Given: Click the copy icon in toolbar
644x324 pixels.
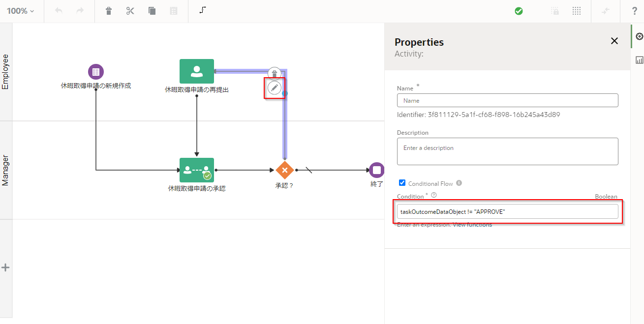Looking at the screenshot, I should pyautogui.click(x=152, y=11).
